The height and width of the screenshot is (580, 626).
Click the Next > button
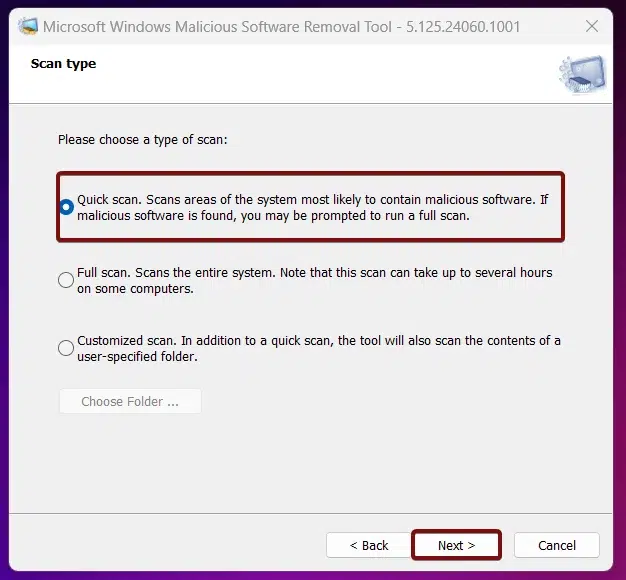456,545
